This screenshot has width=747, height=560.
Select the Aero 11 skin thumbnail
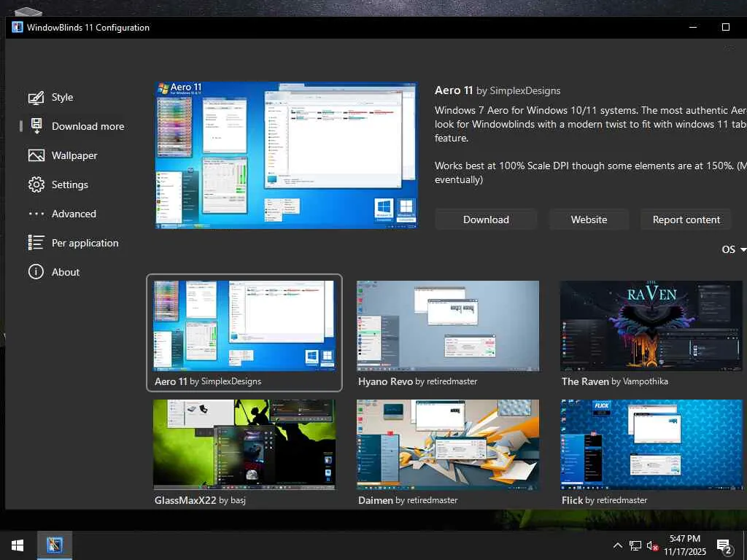(x=244, y=326)
